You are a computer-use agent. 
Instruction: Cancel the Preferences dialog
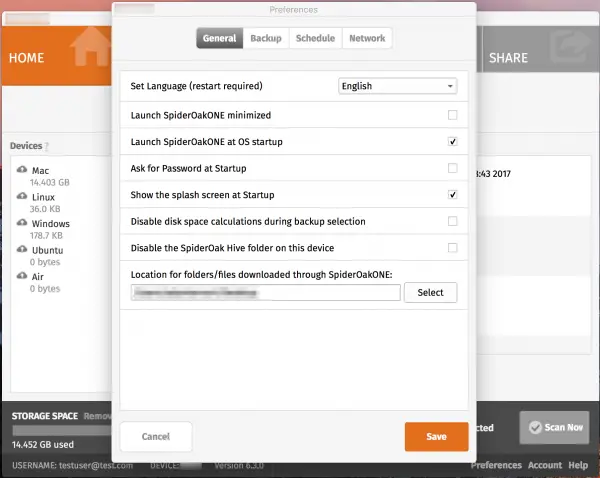(x=156, y=437)
